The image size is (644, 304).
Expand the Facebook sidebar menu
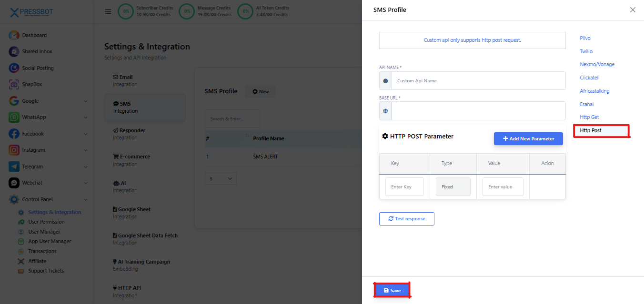pos(86,134)
